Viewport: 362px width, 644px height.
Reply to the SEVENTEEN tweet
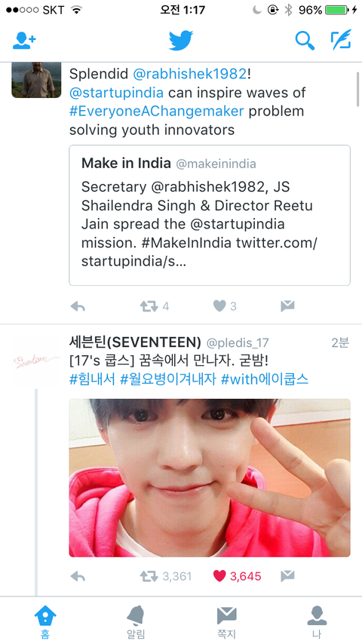[78, 576]
